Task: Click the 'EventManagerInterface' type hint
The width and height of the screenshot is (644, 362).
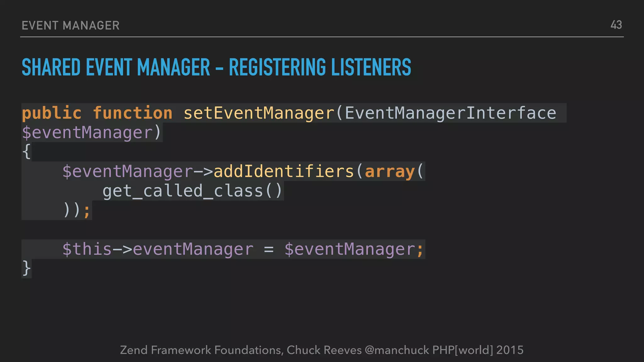Action: pos(450,113)
